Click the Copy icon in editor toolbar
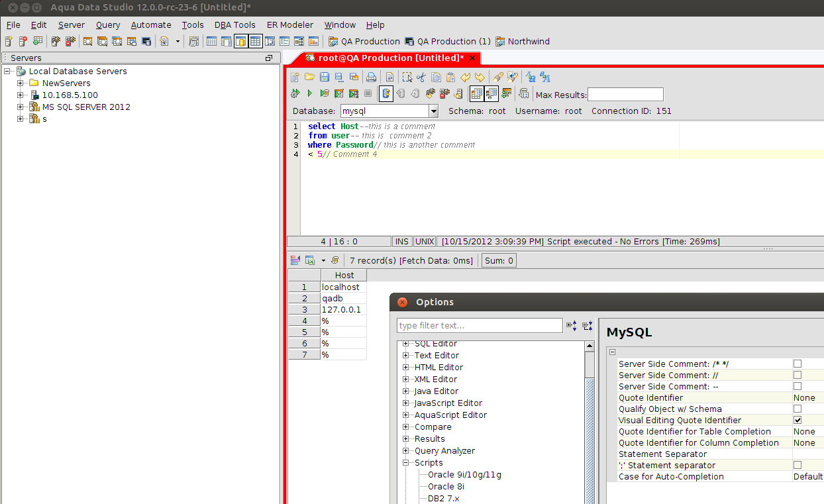This screenshot has height=504, width=824. coord(436,77)
